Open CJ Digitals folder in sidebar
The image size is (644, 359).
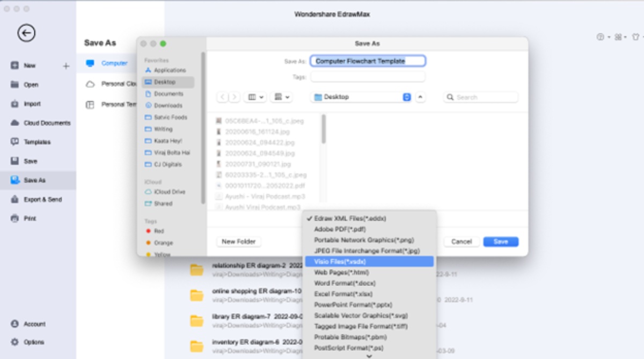pos(163,165)
